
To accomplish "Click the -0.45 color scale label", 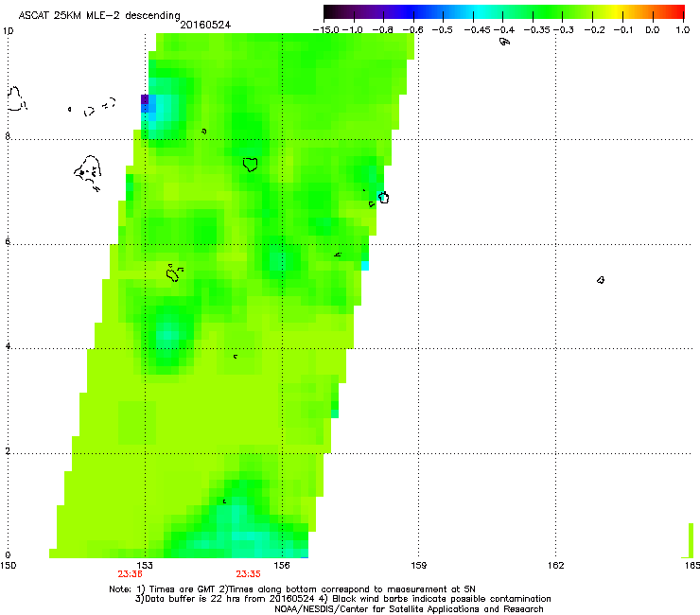I will pyautogui.click(x=478, y=30).
